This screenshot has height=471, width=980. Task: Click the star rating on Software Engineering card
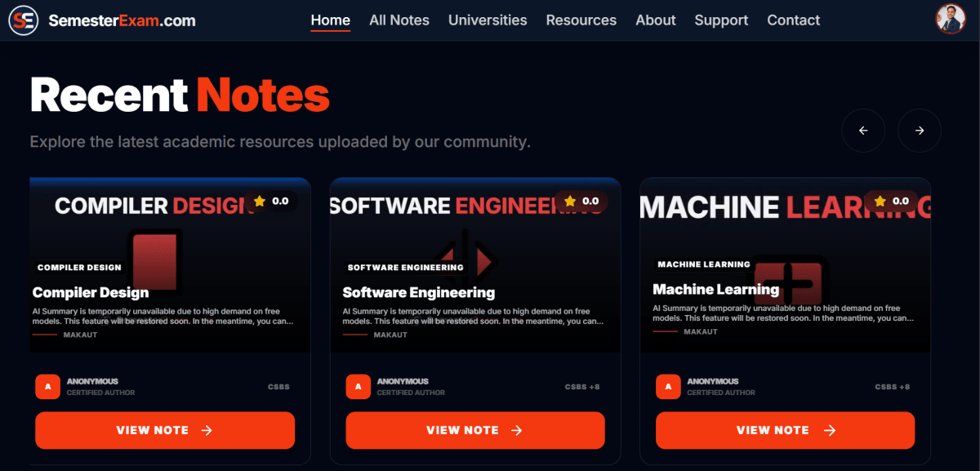tap(581, 201)
